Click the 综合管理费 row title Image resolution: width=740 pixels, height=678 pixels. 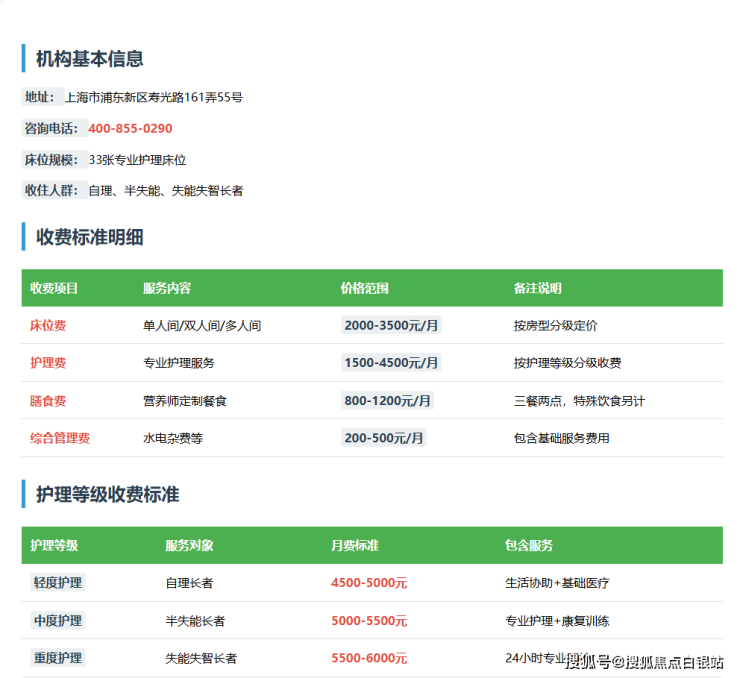60,438
